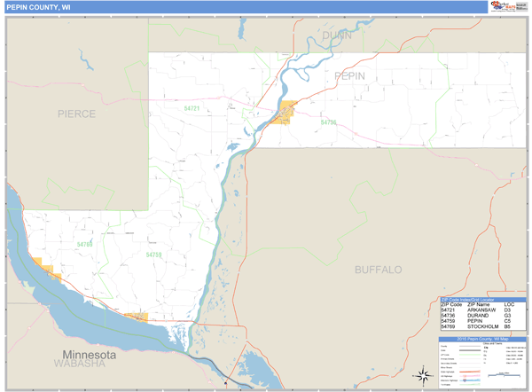Click STOCKHOLM in the ZIP index table
Screen dimensions: 532x392
click(x=483, y=326)
